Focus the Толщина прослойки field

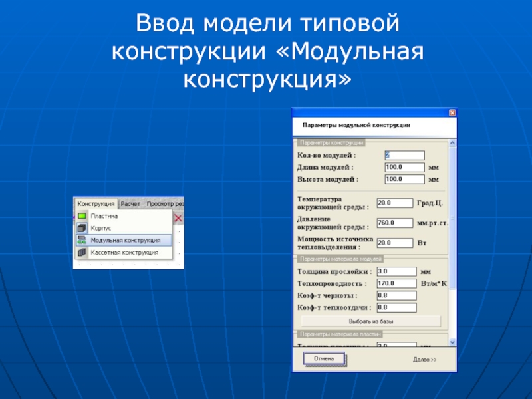click(396, 271)
